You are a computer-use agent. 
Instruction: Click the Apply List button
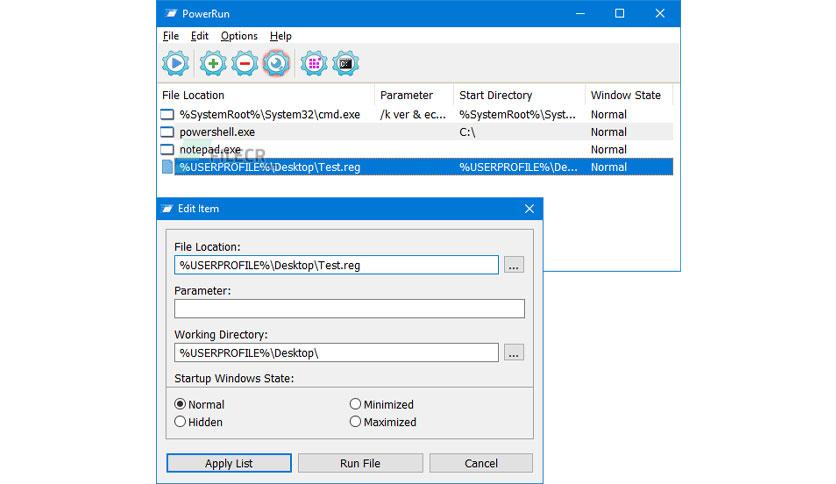(x=229, y=463)
